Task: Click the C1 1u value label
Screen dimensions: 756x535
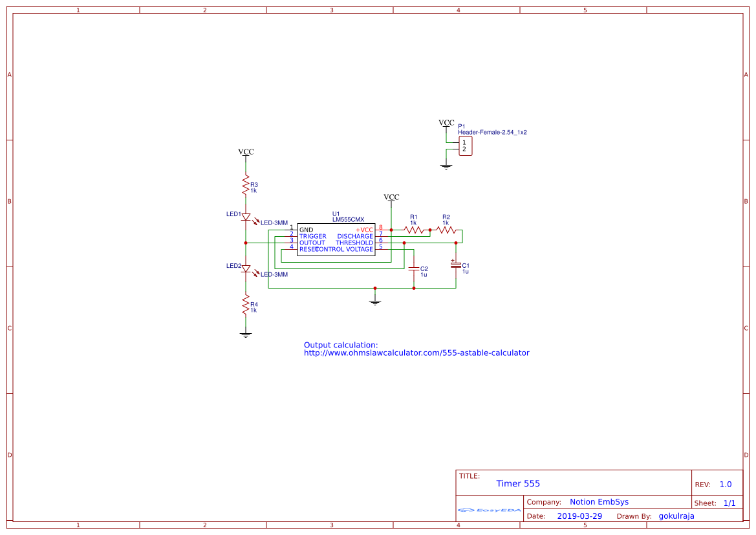Action: pyautogui.click(x=465, y=272)
